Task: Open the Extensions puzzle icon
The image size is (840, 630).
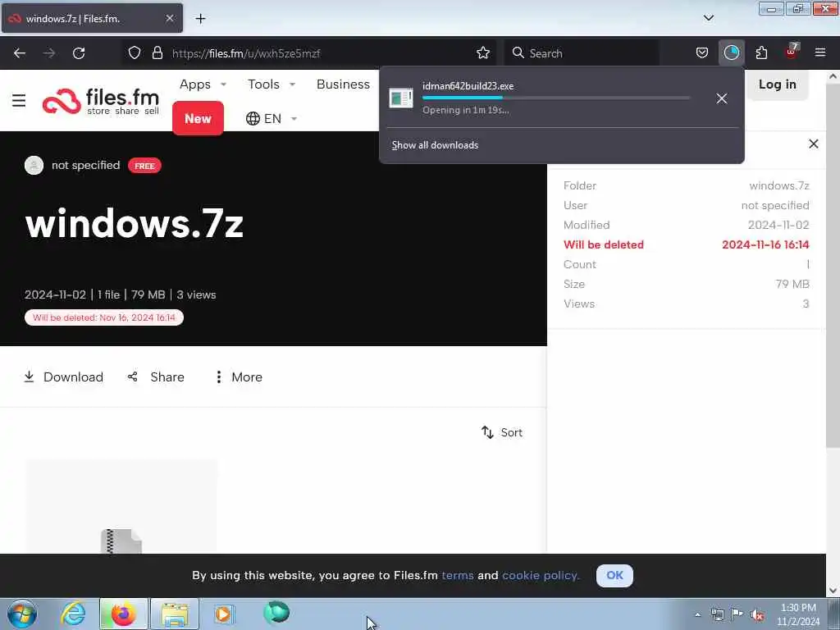Action: tap(761, 53)
